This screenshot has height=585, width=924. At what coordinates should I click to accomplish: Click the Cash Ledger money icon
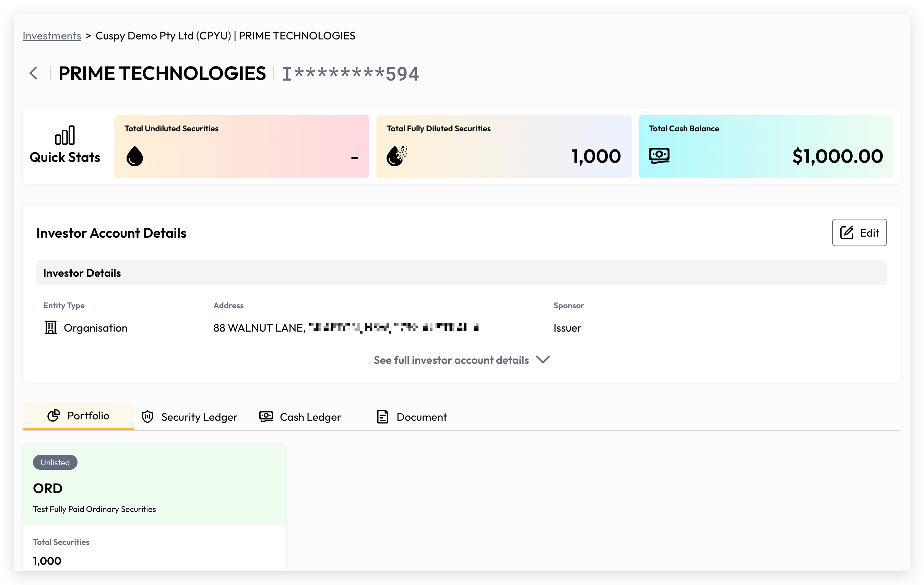click(266, 417)
